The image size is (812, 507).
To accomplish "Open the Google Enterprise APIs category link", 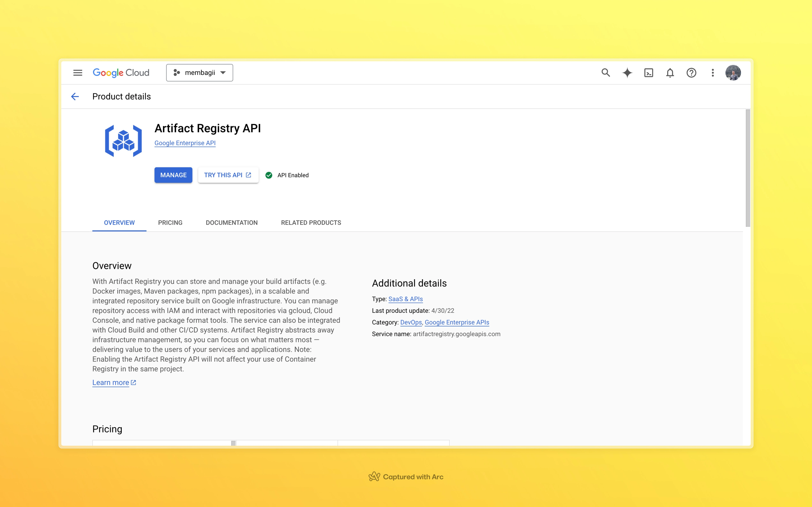I will pyautogui.click(x=457, y=322).
